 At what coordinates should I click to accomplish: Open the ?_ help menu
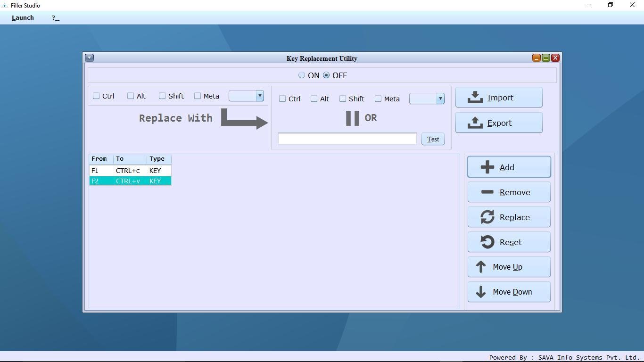(x=56, y=17)
